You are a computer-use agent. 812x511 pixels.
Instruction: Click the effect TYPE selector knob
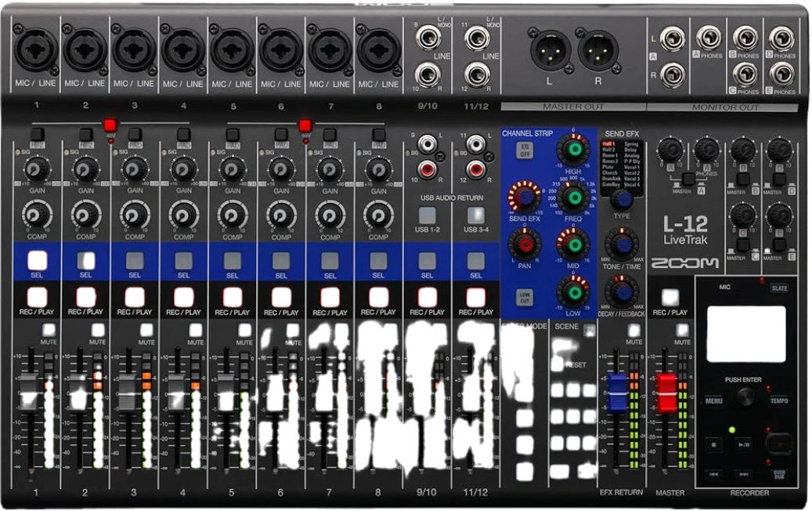[622, 199]
